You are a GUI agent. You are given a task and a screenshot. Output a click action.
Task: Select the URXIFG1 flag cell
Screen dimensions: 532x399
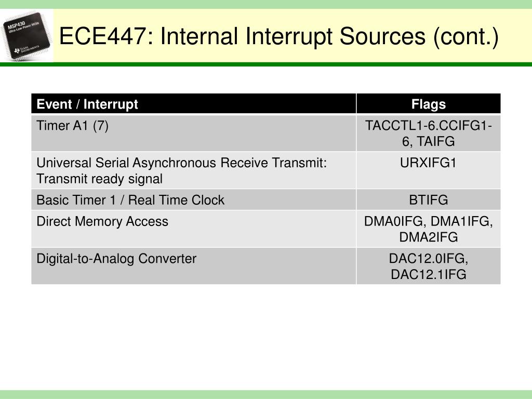click(429, 170)
